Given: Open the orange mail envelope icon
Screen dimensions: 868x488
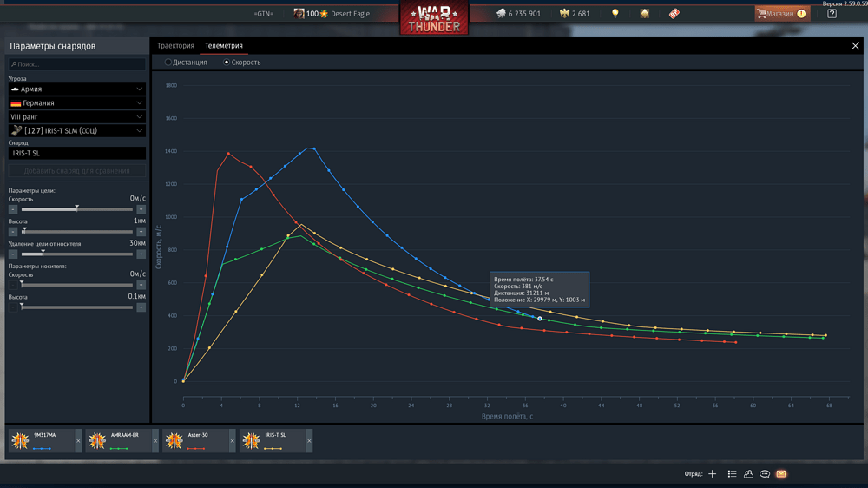Looking at the screenshot, I should [781, 473].
